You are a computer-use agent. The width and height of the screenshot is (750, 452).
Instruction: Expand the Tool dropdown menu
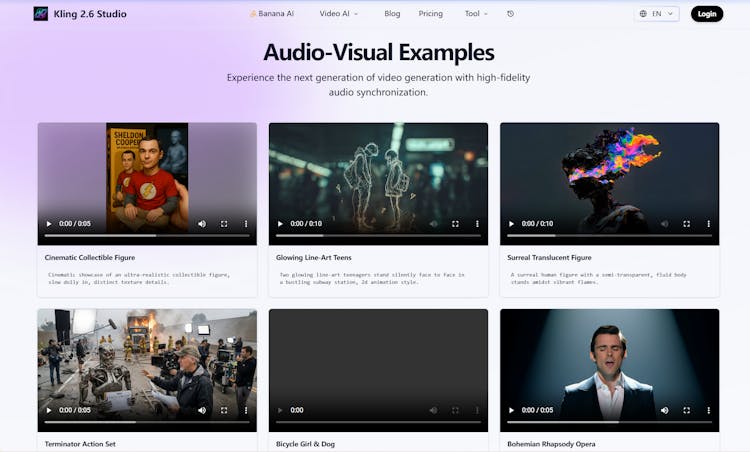coord(476,14)
